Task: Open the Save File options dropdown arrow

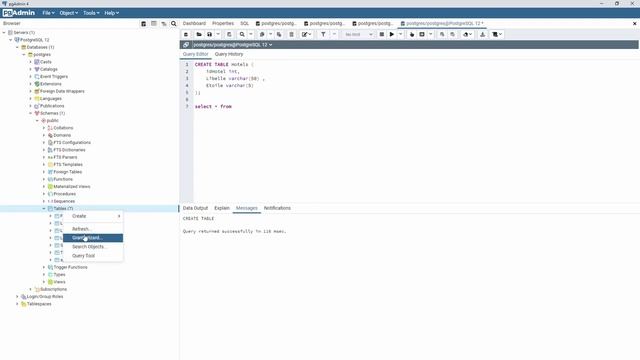Action: point(218,35)
